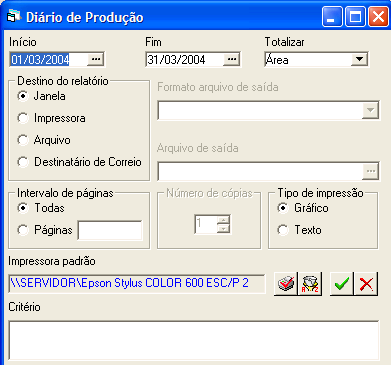
Task: Click the Arquivo de saída browse button
Action: (x=370, y=171)
